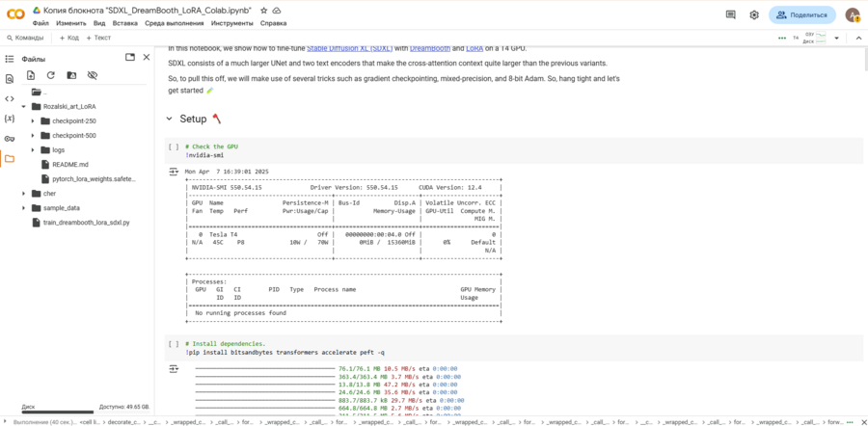Viewport: 868px width, 426px height.
Task: Star the notebook with the star icon
Action: (x=264, y=11)
